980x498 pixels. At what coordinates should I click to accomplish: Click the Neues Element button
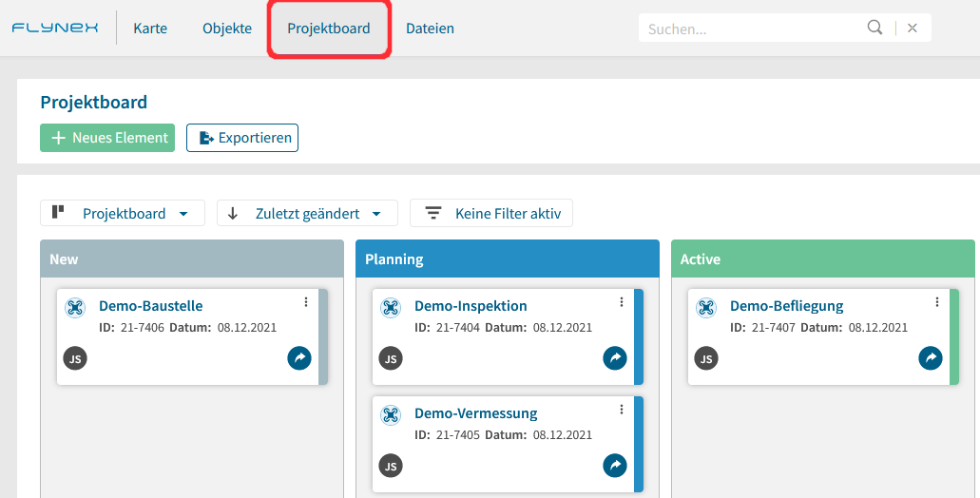coord(107,138)
